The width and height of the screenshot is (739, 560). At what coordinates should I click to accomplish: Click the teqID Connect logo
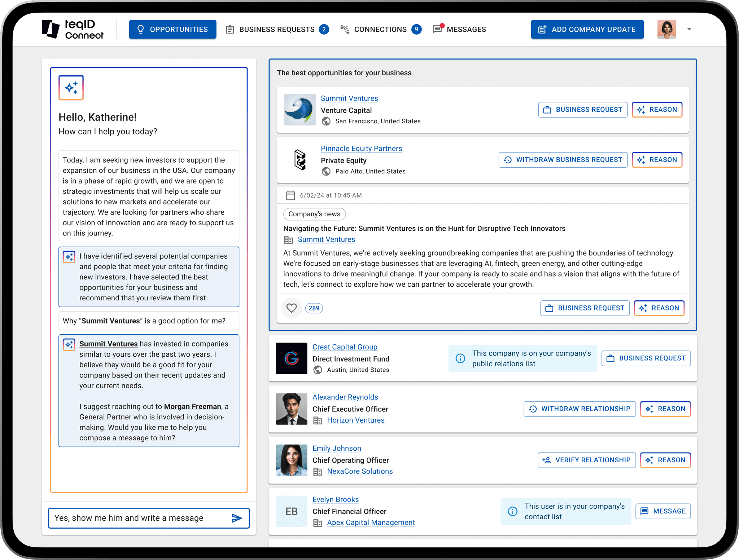(x=73, y=29)
